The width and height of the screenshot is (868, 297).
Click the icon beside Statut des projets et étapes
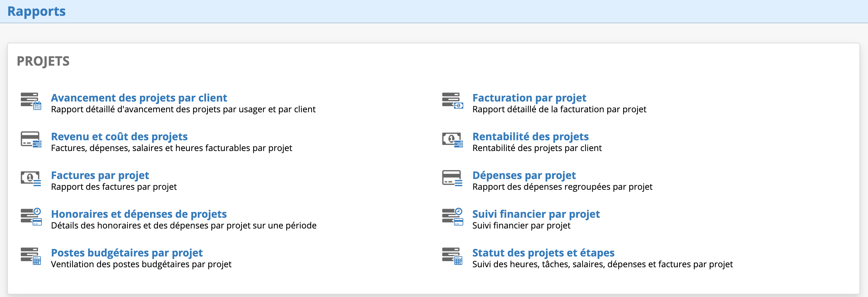pyautogui.click(x=452, y=256)
